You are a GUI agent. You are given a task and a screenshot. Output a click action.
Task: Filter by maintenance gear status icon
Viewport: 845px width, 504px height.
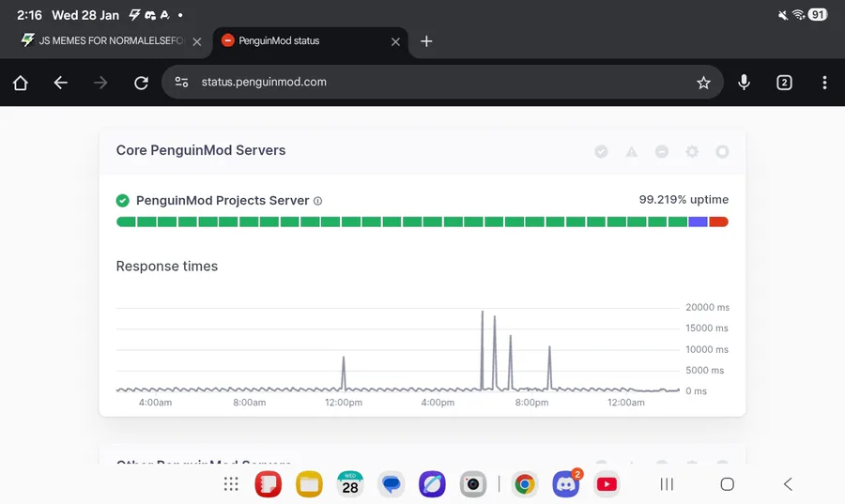coord(692,152)
